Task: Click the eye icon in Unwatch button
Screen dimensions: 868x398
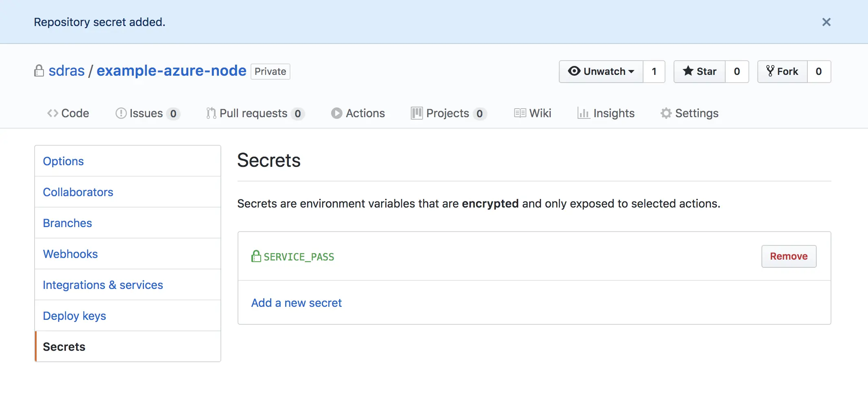Action: click(574, 71)
